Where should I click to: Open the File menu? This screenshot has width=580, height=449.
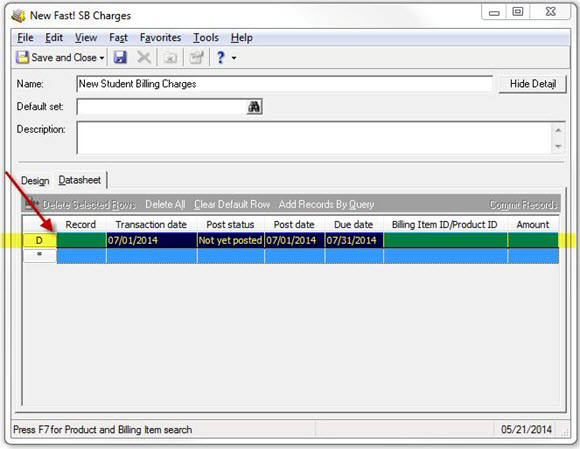(x=25, y=37)
